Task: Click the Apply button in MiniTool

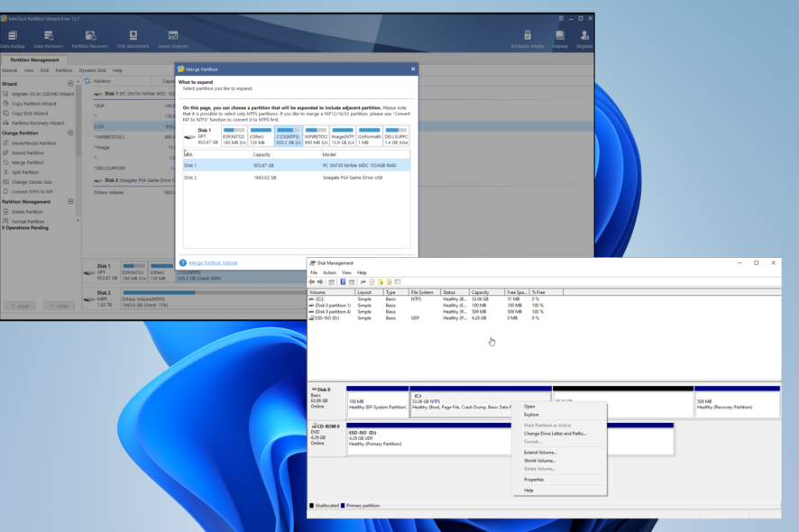Action: pos(21,306)
